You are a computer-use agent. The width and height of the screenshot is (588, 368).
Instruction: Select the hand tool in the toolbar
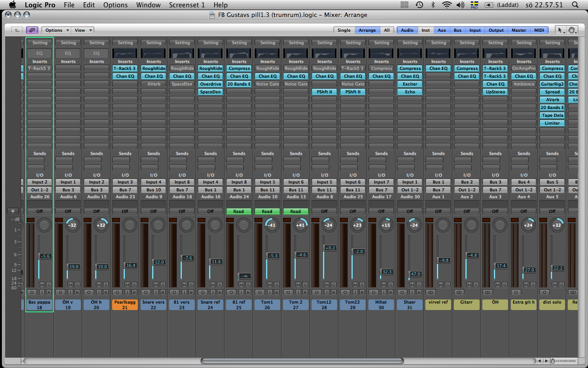[x=571, y=30]
